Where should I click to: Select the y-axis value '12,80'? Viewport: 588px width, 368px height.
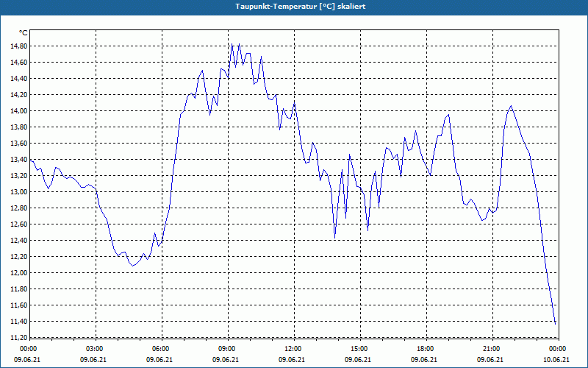click(x=19, y=208)
